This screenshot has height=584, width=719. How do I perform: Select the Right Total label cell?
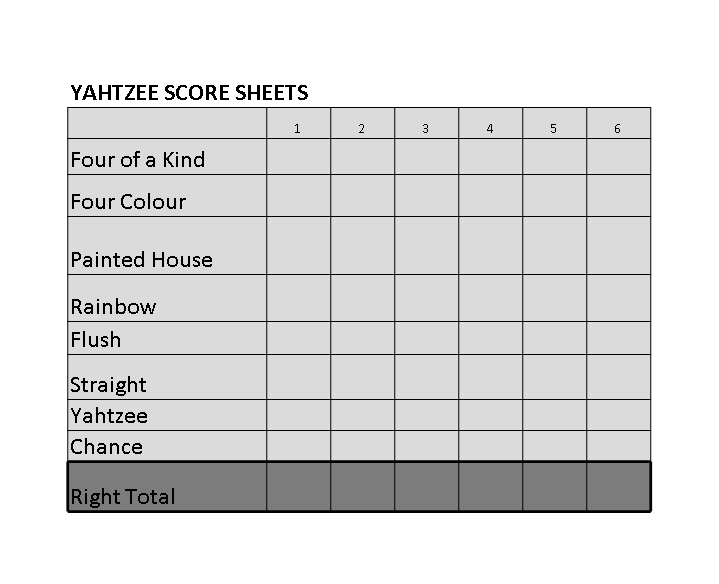point(167,486)
